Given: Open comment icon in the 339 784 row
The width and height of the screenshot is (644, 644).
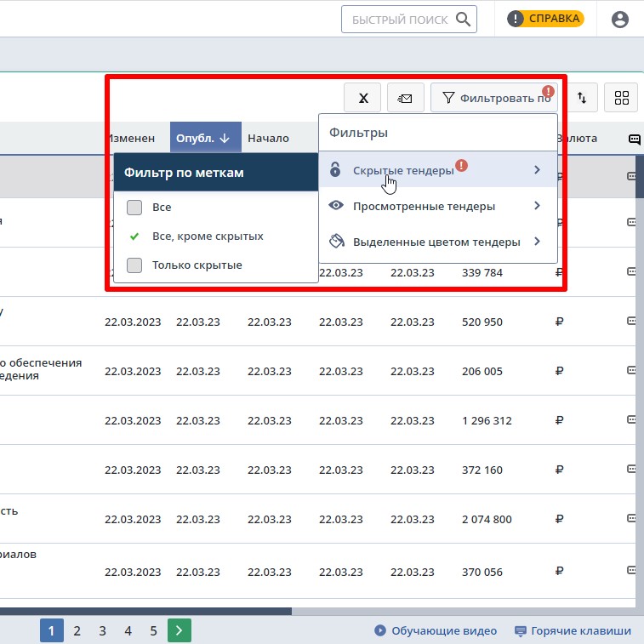Looking at the screenshot, I should (x=632, y=271).
